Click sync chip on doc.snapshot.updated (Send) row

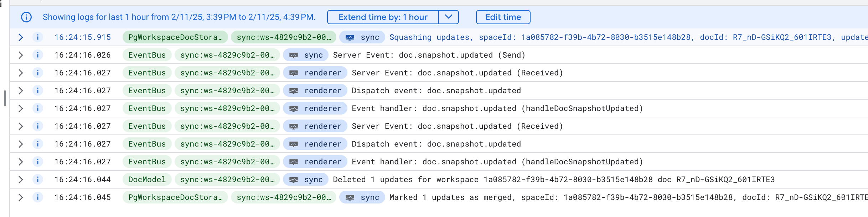306,55
